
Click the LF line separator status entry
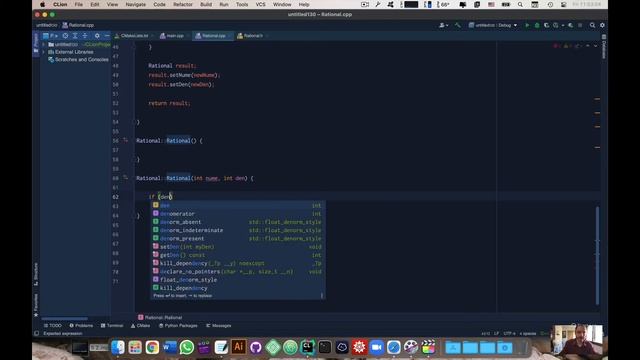point(496,333)
